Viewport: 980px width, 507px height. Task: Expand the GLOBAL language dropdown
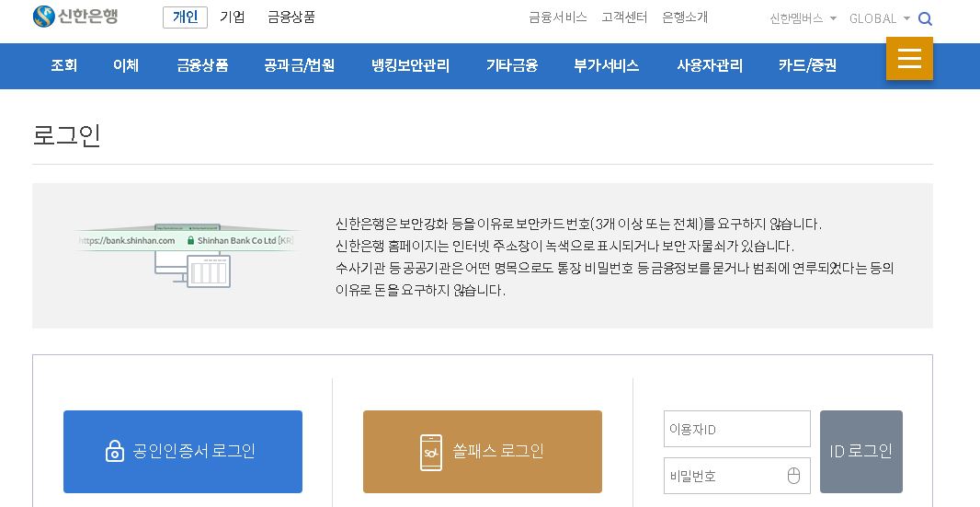click(x=880, y=18)
